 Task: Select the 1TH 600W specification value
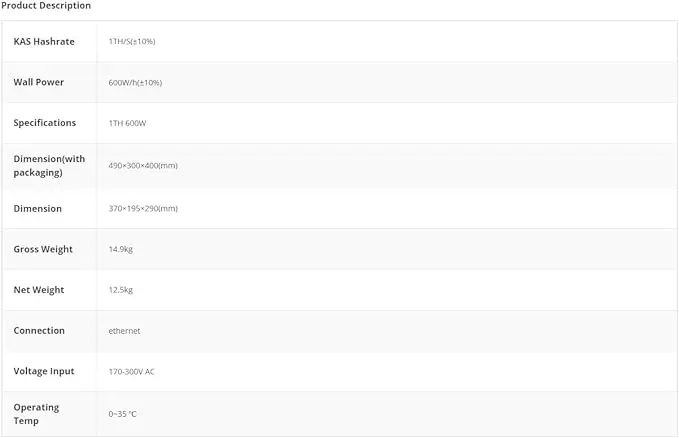128,123
